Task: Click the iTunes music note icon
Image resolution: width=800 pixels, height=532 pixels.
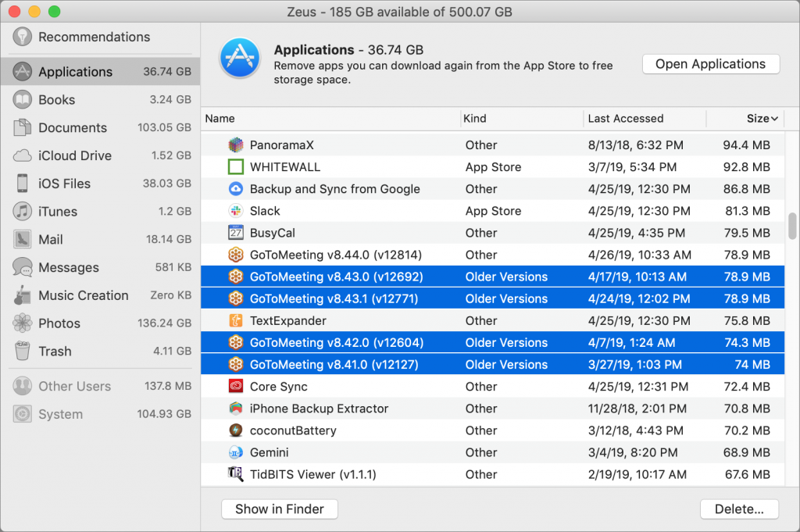Action: pos(22,211)
